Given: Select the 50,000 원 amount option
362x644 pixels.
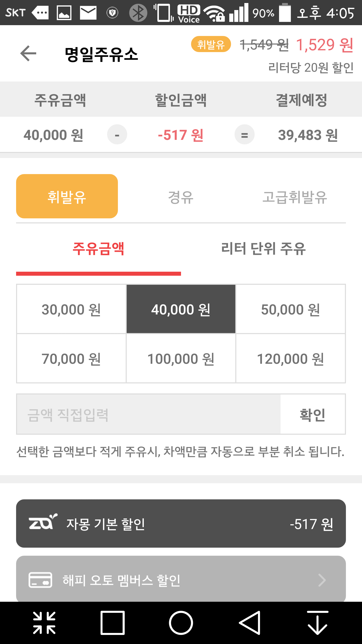Looking at the screenshot, I should (290, 309).
